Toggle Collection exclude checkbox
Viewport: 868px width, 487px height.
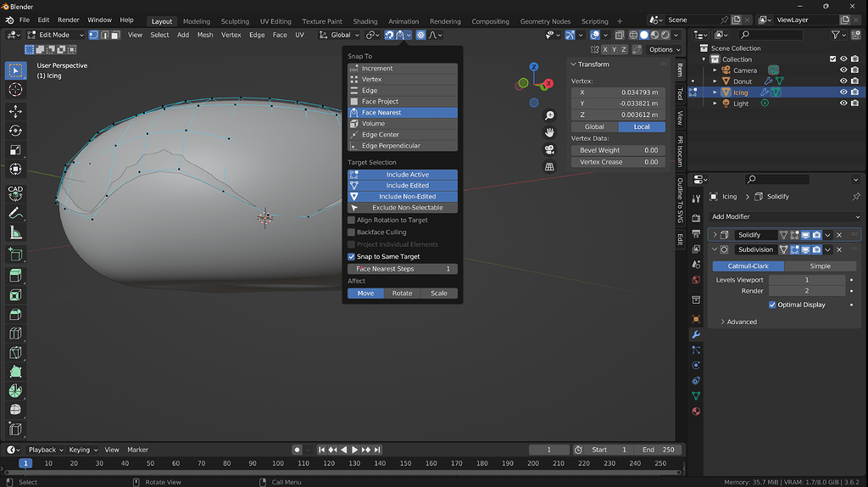pyautogui.click(x=832, y=59)
